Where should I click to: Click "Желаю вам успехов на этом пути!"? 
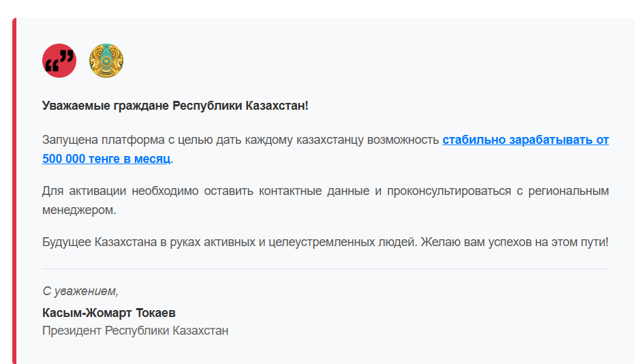click(514, 243)
